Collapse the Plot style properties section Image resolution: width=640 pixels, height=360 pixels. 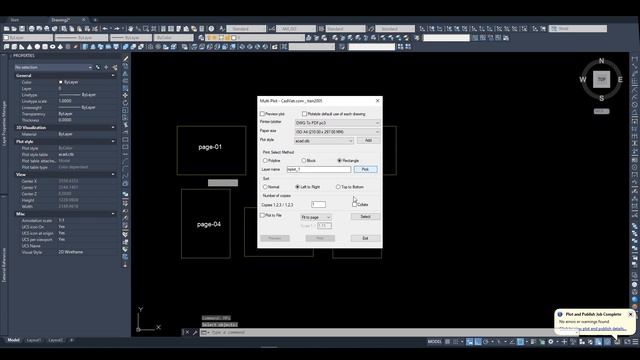pyautogui.click(x=113, y=141)
